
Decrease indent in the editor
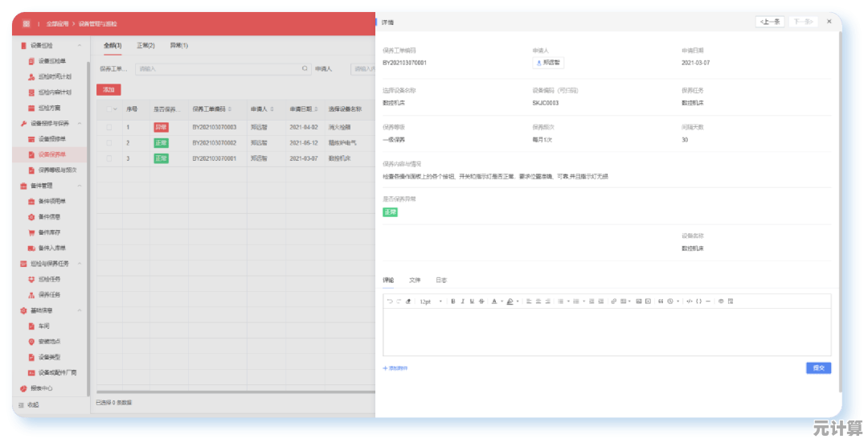click(x=592, y=301)
